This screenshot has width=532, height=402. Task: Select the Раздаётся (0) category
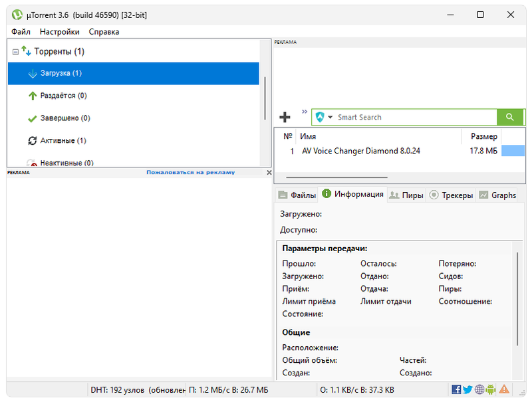coord(63,96)
